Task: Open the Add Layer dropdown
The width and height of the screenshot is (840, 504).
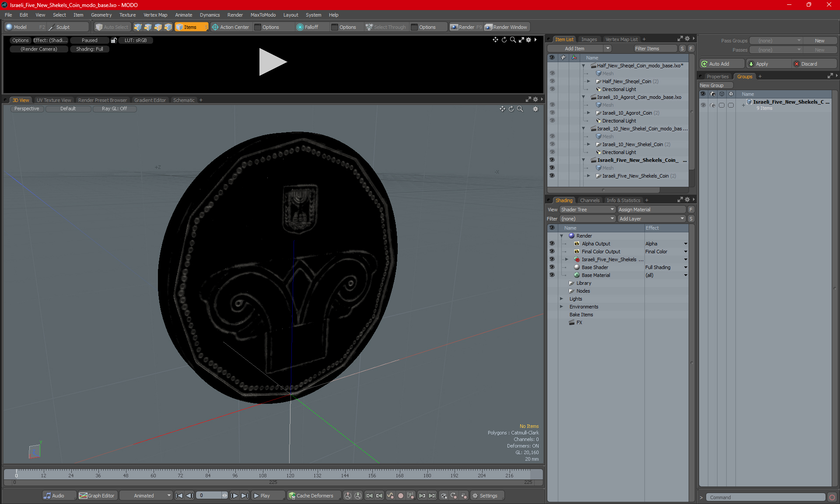Action: (651, 219)
